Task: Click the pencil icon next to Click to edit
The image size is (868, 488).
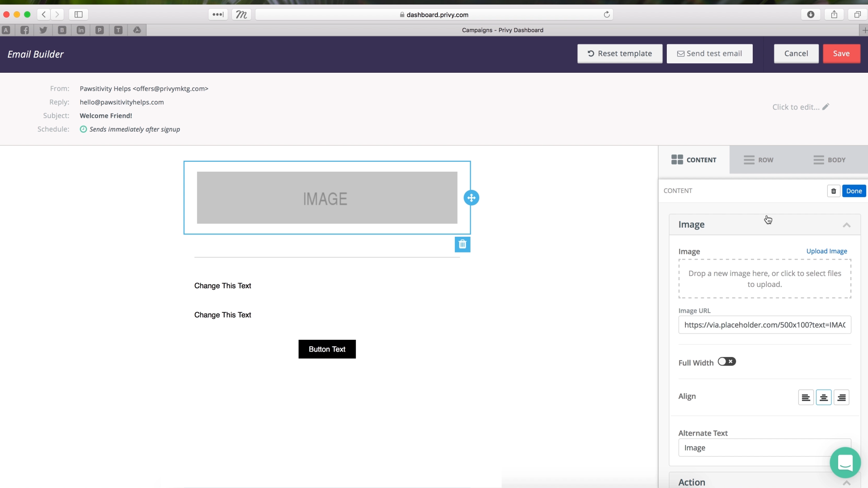Action: [826, 107]
